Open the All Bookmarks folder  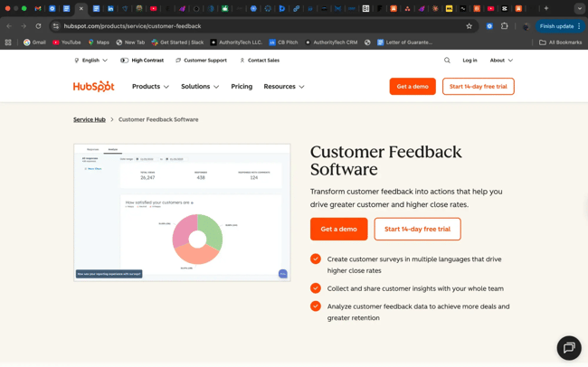point(560,42)
